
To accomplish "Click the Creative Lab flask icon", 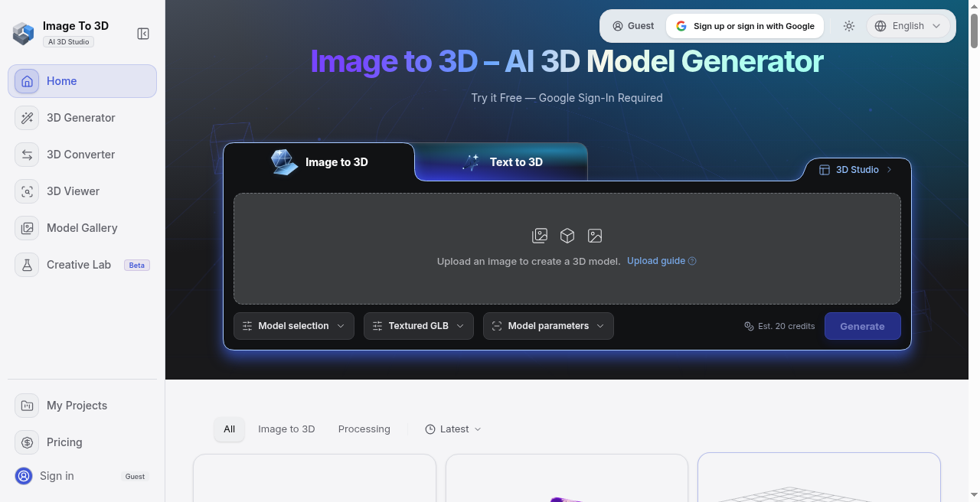I will [x=27, y=265].
